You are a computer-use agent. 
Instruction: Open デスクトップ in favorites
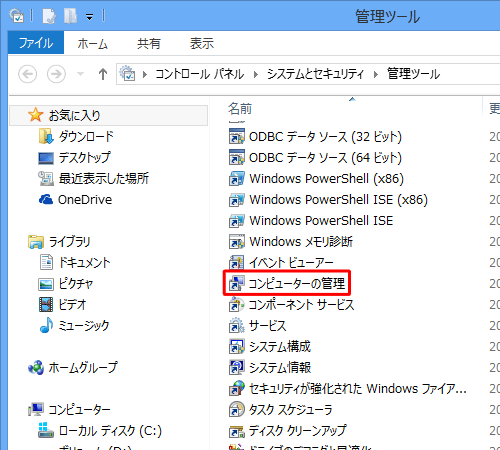[x=84, y=157]
